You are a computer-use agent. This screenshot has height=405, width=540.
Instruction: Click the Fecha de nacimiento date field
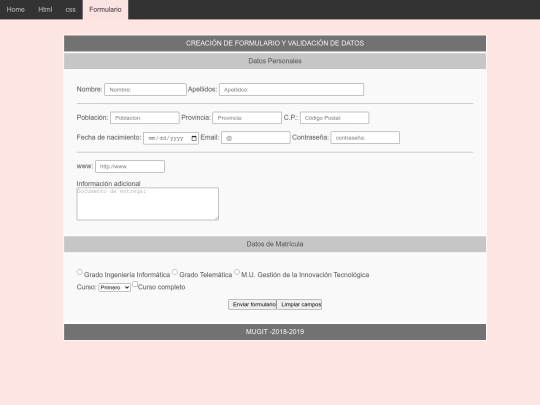pos(171,138)
